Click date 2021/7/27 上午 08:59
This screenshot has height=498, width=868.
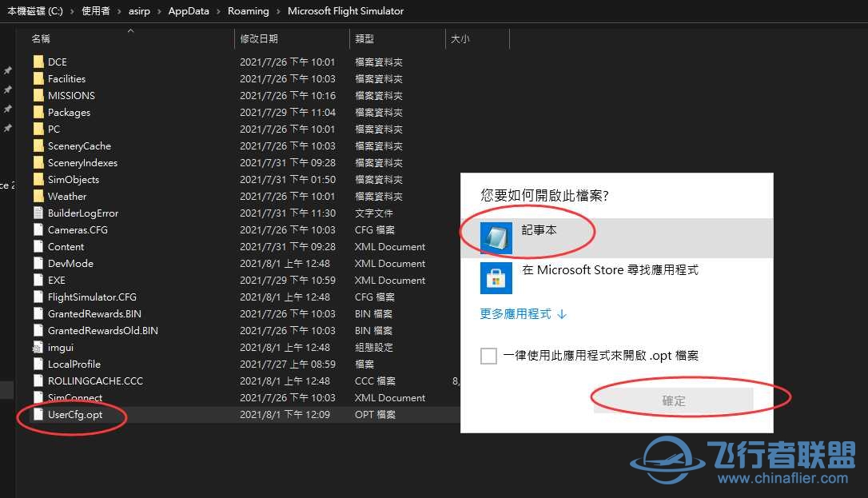[287, 364]
